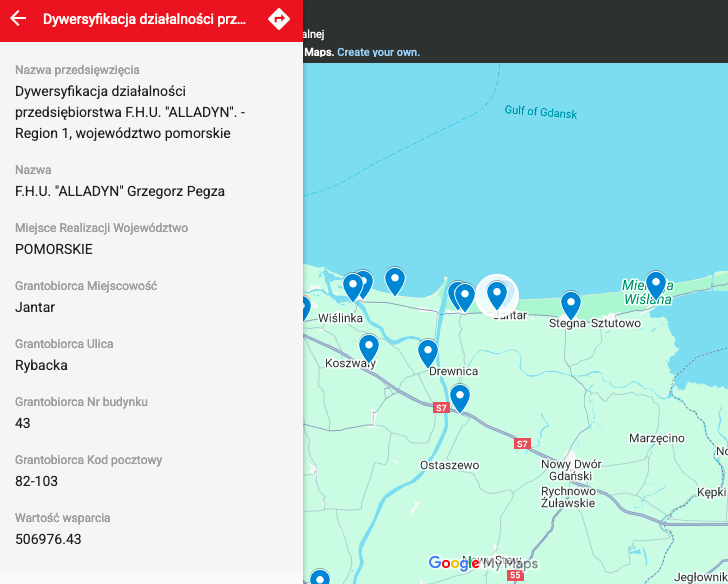
Task: Click the pin above the S7 shield
Action: [459, 397]
